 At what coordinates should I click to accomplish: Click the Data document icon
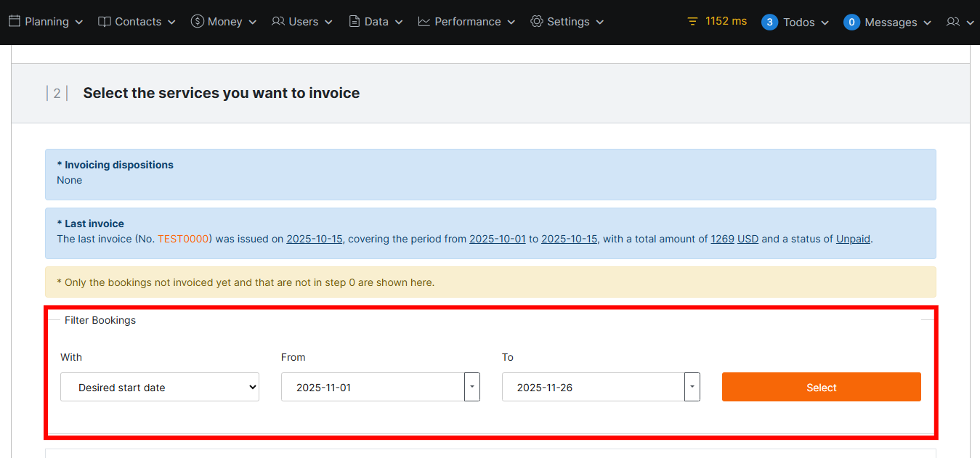tap(355, 22)
